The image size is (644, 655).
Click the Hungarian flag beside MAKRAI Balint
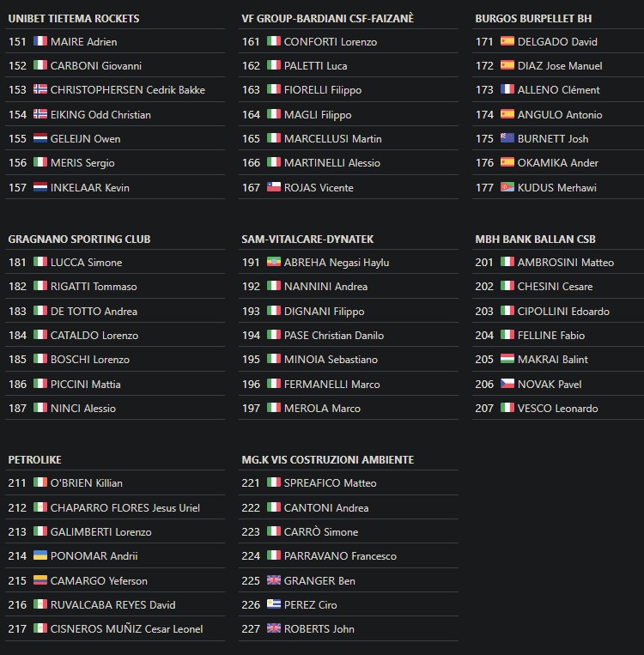(507, 359)
